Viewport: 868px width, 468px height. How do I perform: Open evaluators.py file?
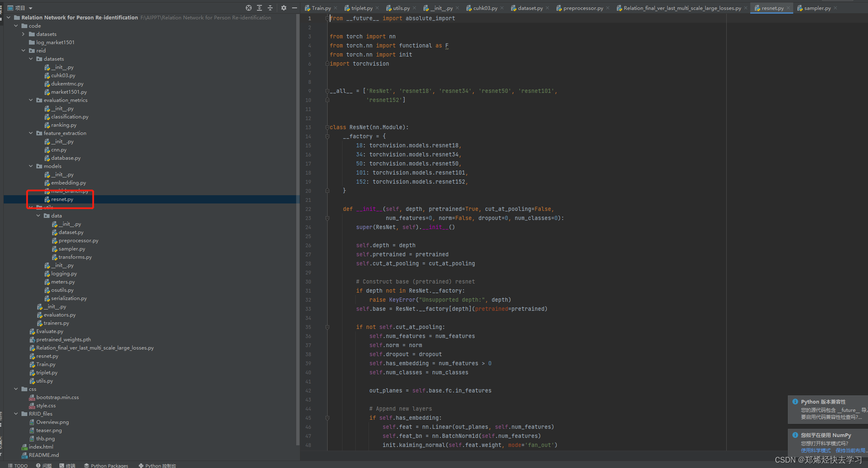59,314
